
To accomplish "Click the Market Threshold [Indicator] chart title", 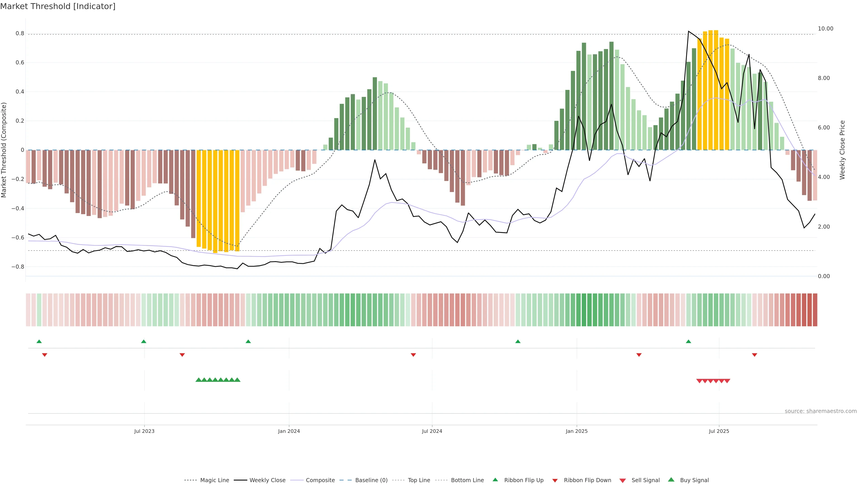I will pyautogui.click(x=58, y=6).
